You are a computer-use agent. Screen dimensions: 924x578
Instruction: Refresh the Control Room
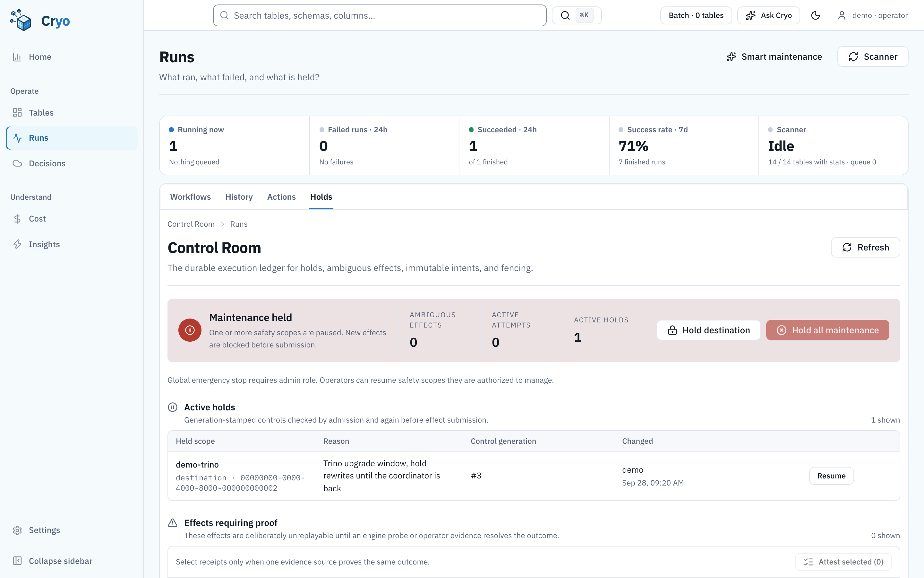(x=865, y=247)
